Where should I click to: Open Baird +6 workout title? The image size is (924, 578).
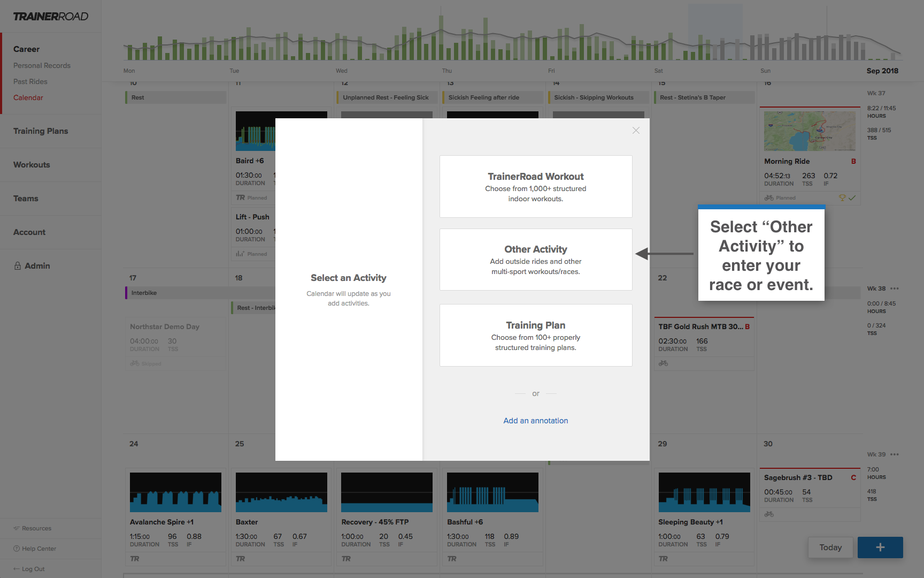pos(250,161)
